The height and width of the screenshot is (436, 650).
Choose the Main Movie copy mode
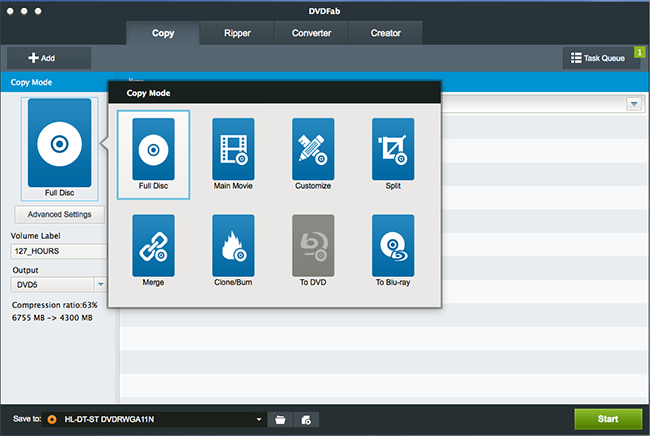233,154
